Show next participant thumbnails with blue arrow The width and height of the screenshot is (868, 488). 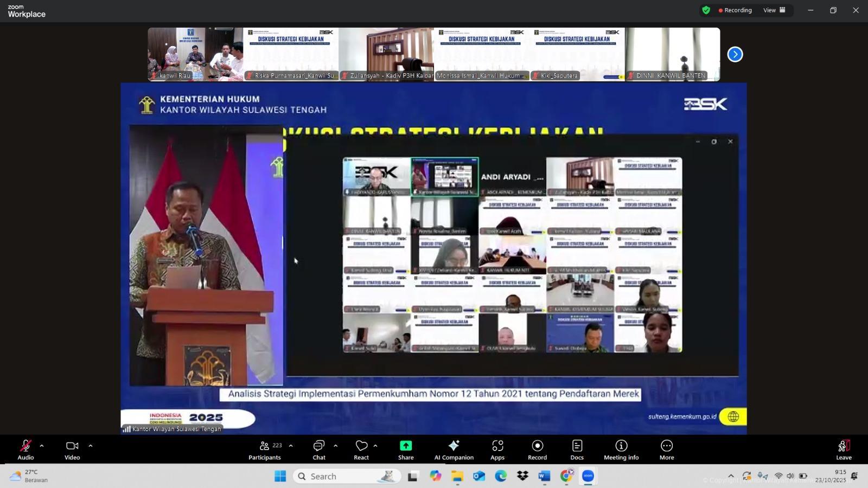pyautogui.click(x=735, y=54)
